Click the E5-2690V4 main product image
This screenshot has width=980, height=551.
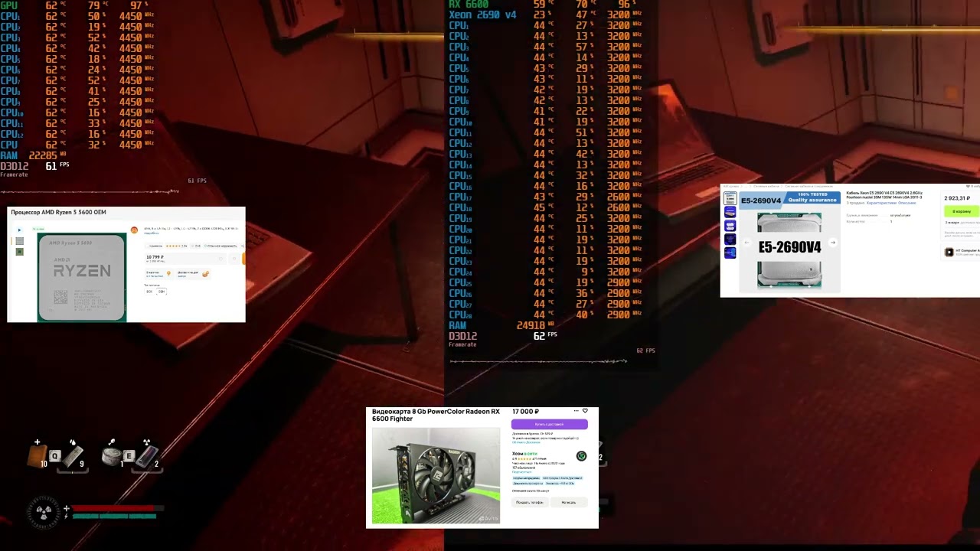click(789, 243)
